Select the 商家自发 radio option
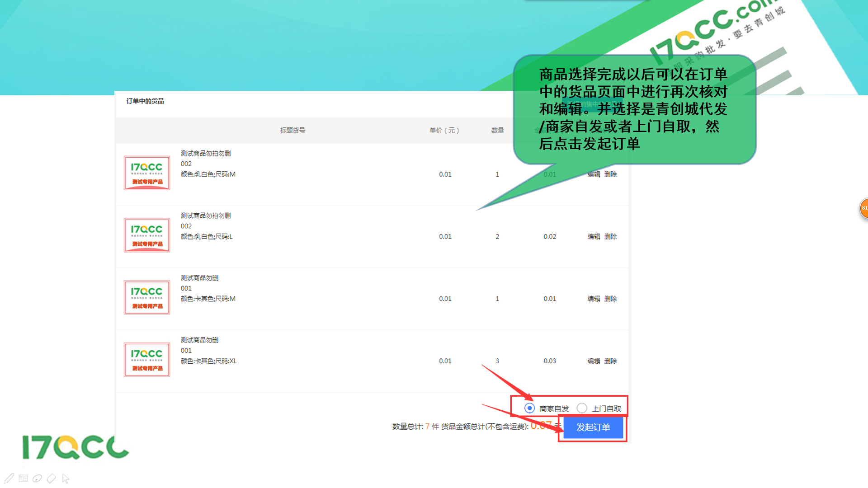The height and width of the screenshot is (488, 868). [x=529, y=408]
